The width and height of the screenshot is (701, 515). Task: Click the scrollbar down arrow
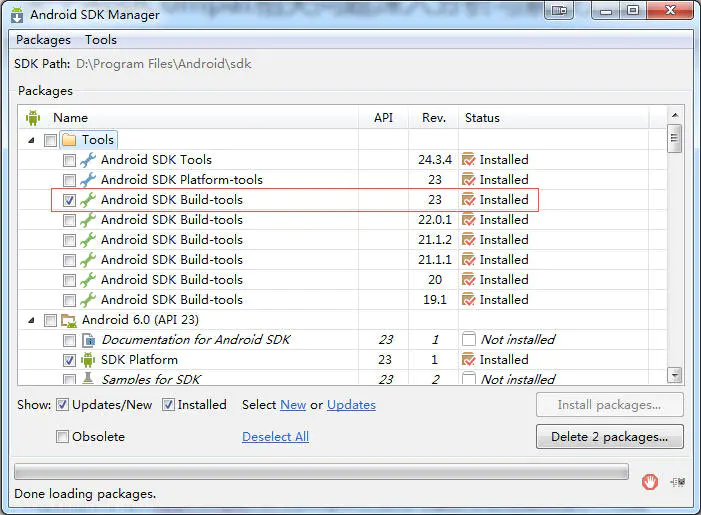675,374
